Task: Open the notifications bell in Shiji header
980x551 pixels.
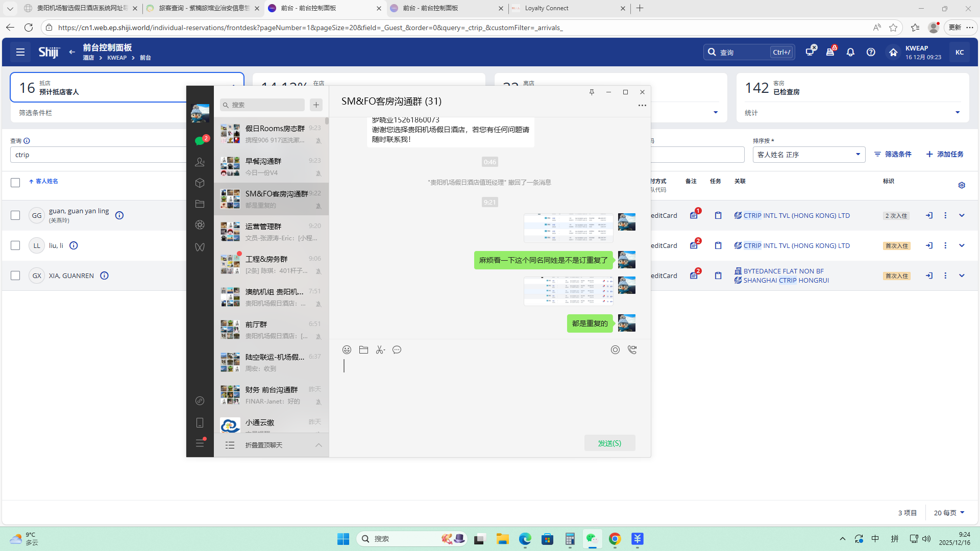Action: [x=850, y=52]
